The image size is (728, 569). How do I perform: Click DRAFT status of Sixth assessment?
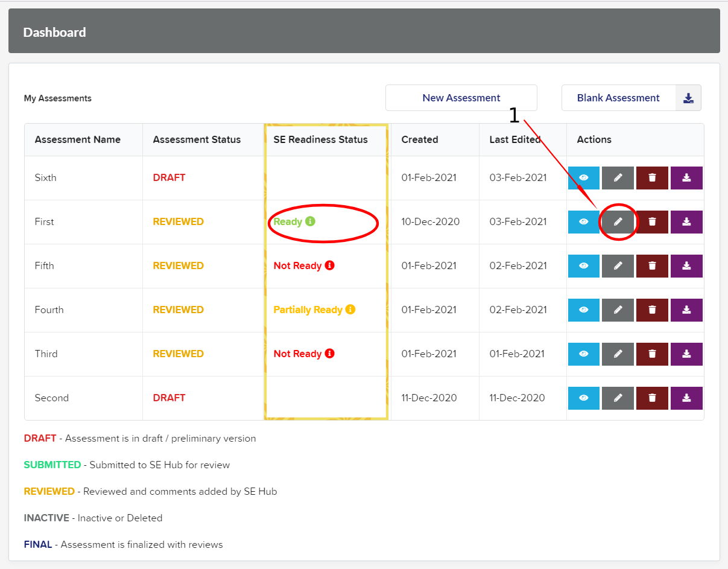[169, 177]
